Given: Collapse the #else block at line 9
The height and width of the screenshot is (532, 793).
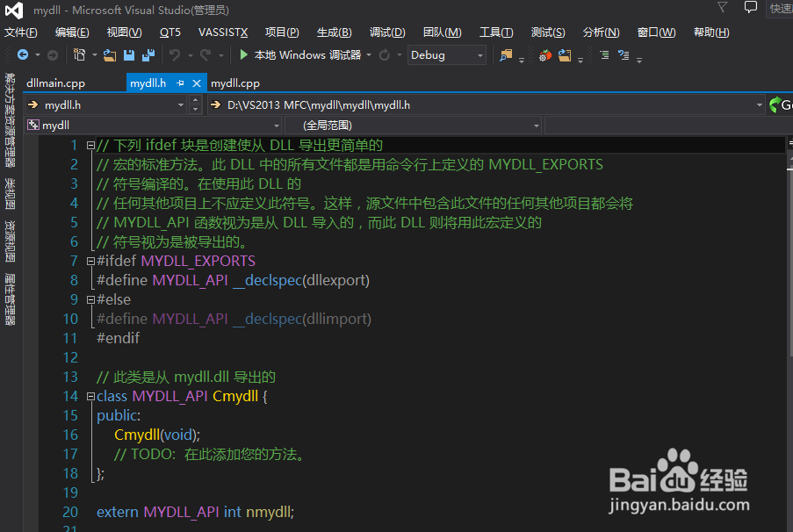Looking at the screenshot, I should click(90, 300).
